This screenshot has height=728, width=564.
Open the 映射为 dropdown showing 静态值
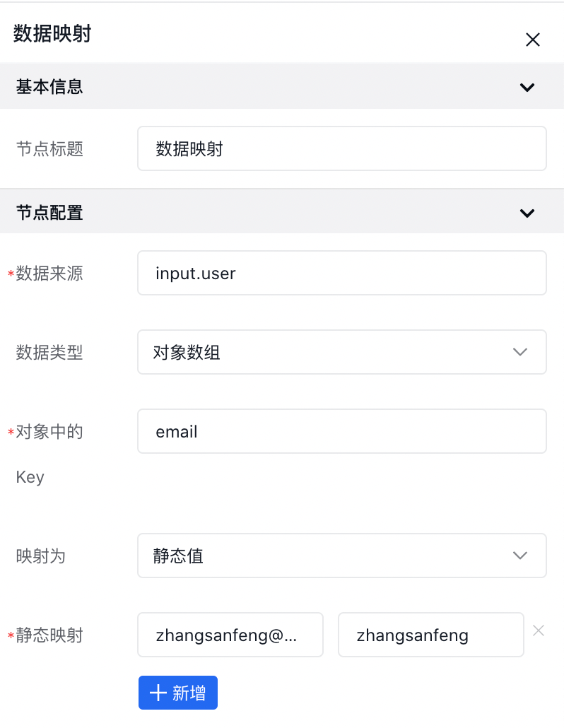[x=341, y=556]
